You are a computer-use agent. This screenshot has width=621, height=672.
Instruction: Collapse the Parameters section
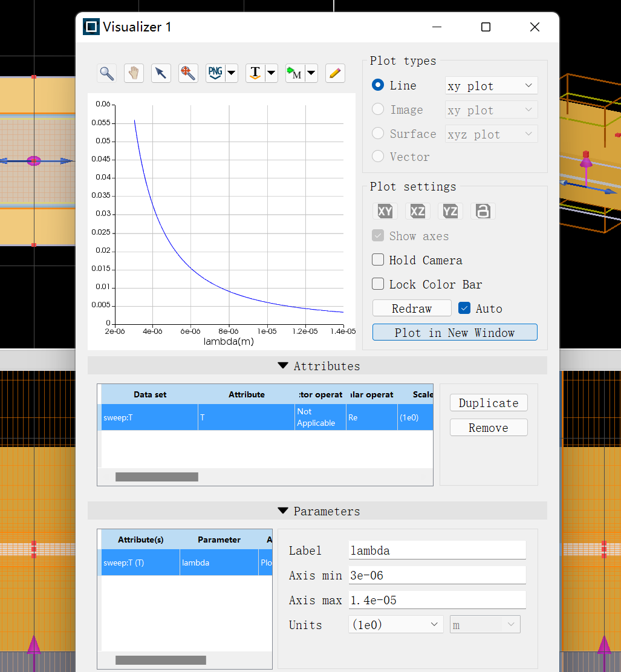[283, 511]
